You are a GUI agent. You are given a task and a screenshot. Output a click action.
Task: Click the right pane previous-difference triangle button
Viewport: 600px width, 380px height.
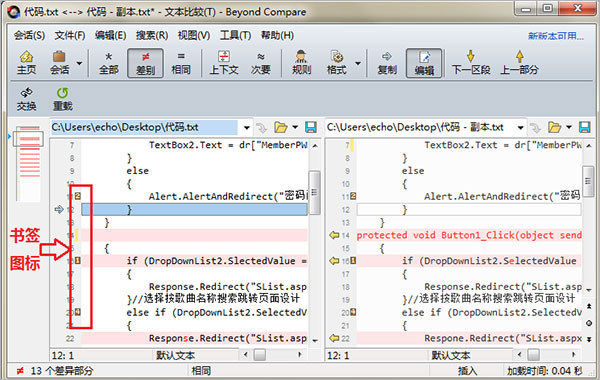[x=589, y=306]
